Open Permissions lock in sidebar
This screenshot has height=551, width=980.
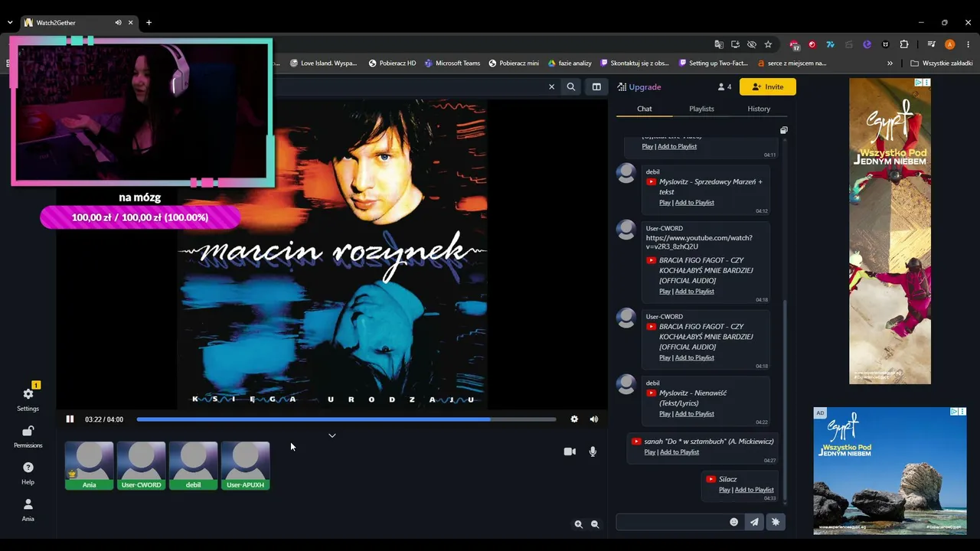tap(28, 435)
